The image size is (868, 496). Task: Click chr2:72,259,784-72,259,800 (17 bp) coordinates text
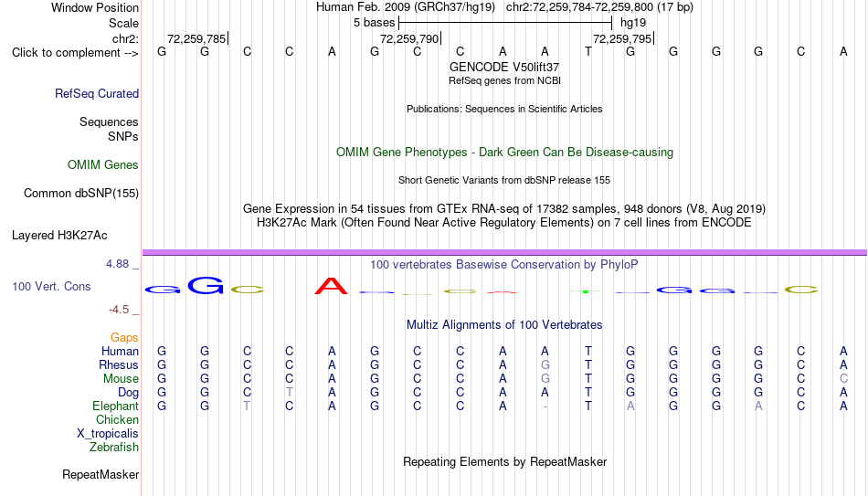click(x=599, y=7)
